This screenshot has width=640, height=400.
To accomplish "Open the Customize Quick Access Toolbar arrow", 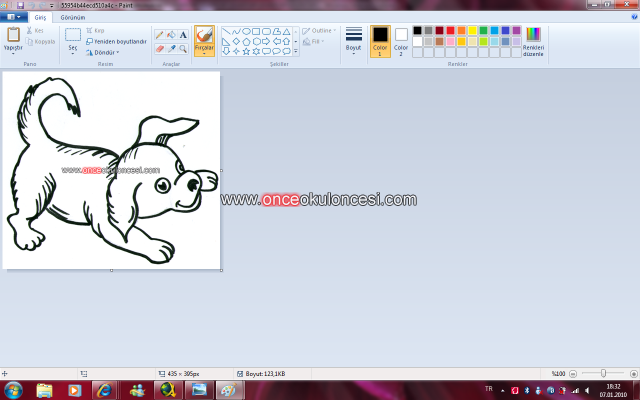I will [x=52, y=6].
